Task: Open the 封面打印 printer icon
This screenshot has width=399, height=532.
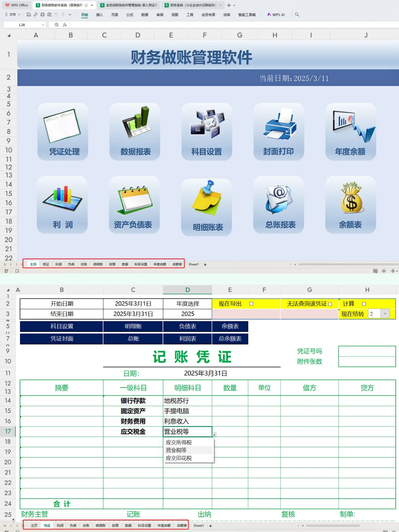Action: (279, 131)
